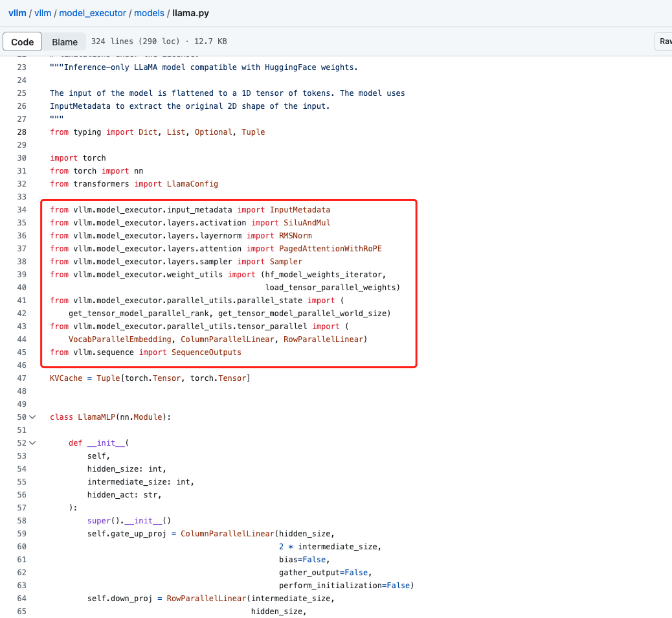Click the llama.py file name in breadcrumb

coord(191,13)
